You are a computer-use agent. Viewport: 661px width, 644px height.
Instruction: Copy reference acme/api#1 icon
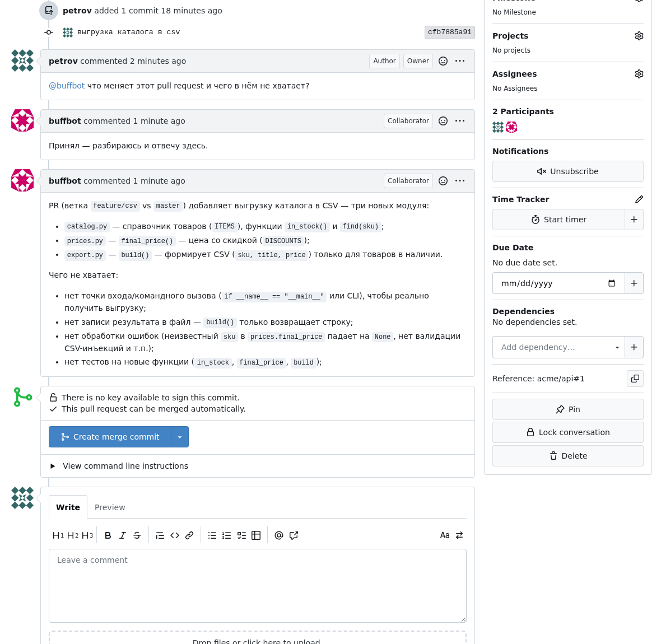(x=635, y=379)
